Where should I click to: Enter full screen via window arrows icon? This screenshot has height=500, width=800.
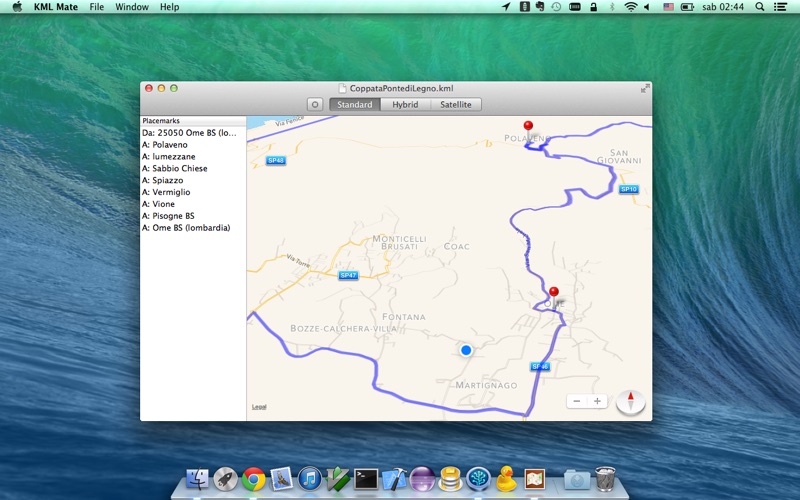pyautogui.click(x=645, y=89)
